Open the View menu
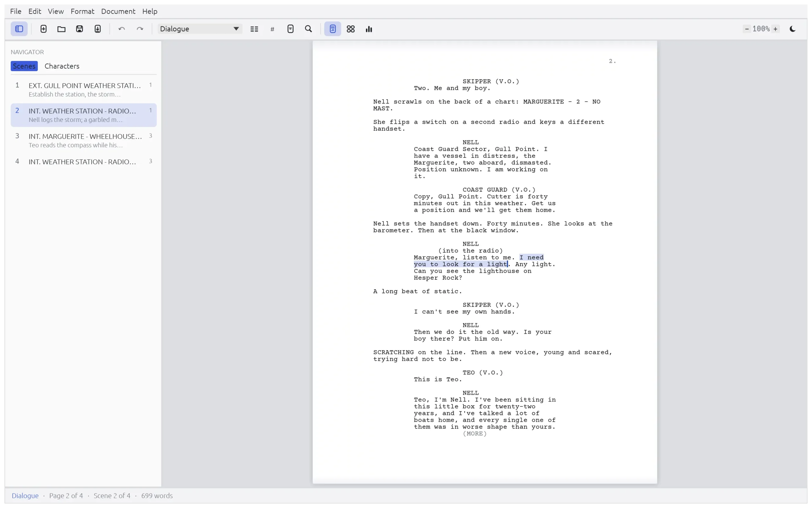Image resolution: width=812 pixels, height=508 pixels. tap(56, 11)
